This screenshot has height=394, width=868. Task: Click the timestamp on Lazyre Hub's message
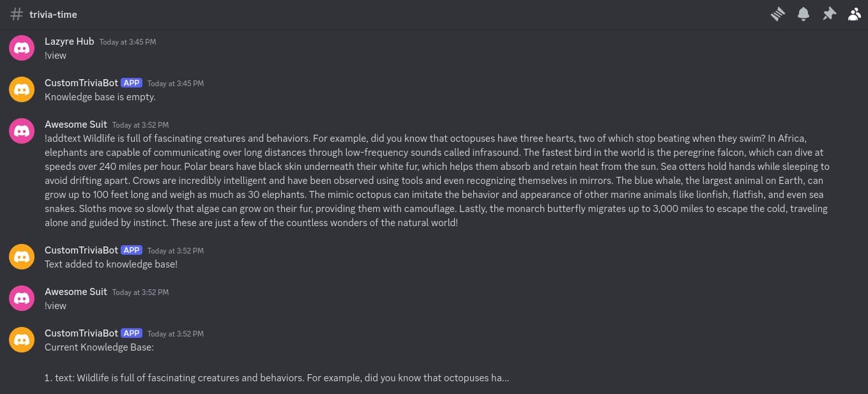pyautogui.click(x=128, y=42)
